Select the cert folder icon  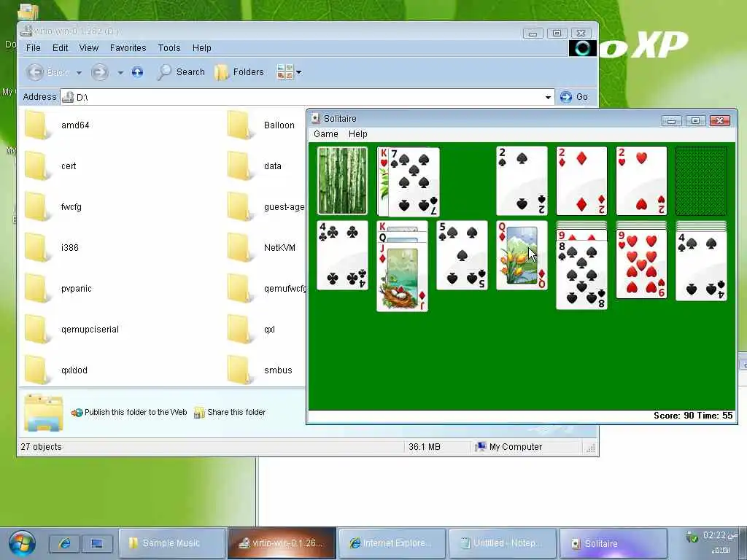[37, 166]
